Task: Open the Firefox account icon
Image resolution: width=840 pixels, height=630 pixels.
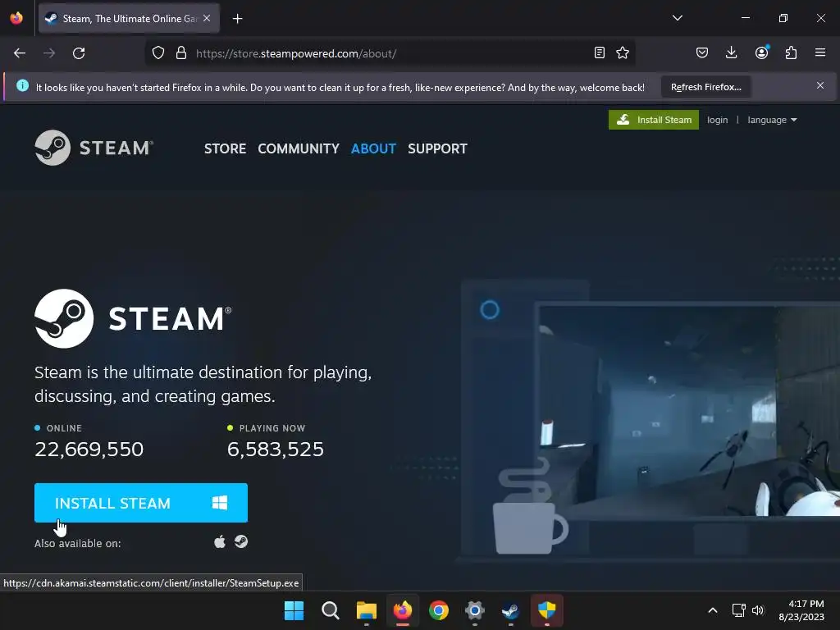Action: coord(761,52)
